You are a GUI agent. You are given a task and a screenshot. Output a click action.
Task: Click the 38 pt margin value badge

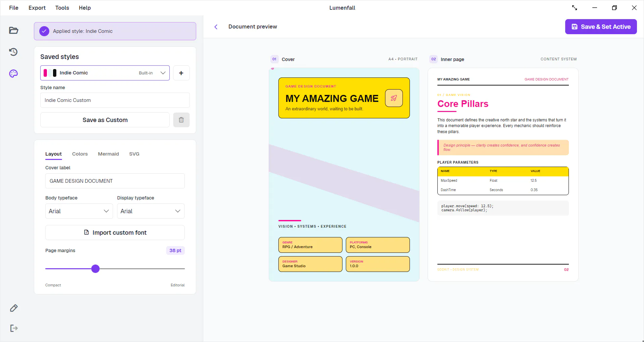pyautogui.click(x=175, y=250)
